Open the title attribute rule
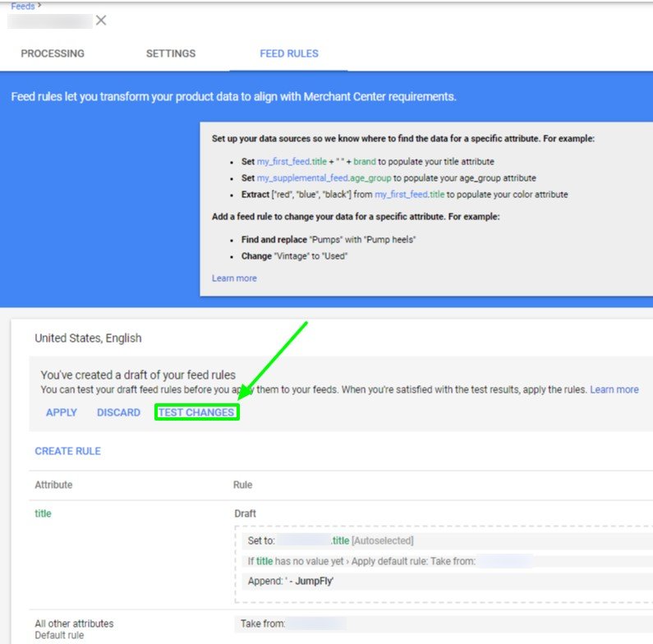This screenshot has width=653, height=644. coord(43,513)
